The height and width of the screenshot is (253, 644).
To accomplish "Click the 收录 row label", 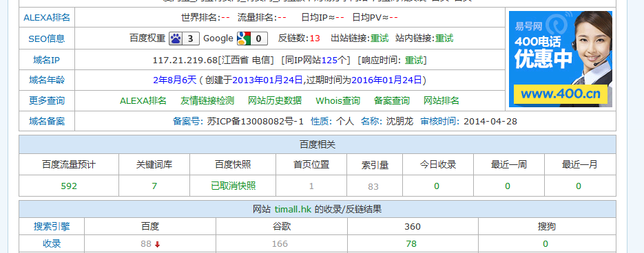I will [52, 243].
